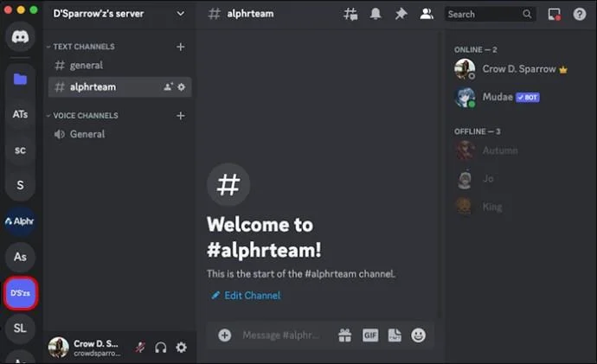Toggle headphones deafen
597x364 pixels.
pyautogui.click(x=160, y=348)
